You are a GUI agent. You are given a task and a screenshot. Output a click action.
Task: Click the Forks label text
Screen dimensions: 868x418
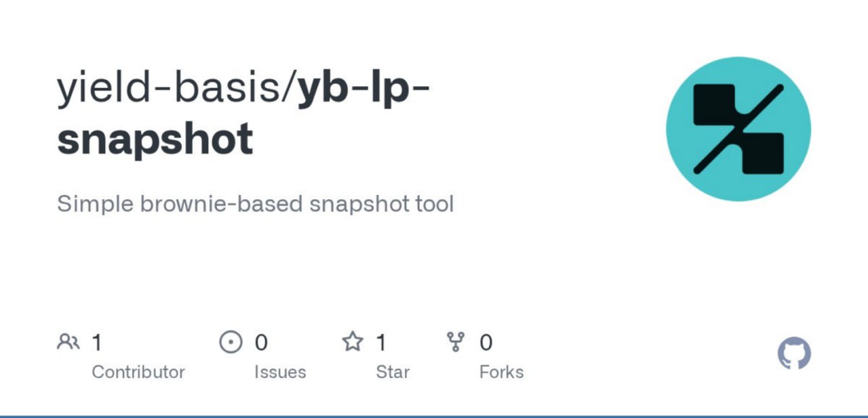click(501, 372)
